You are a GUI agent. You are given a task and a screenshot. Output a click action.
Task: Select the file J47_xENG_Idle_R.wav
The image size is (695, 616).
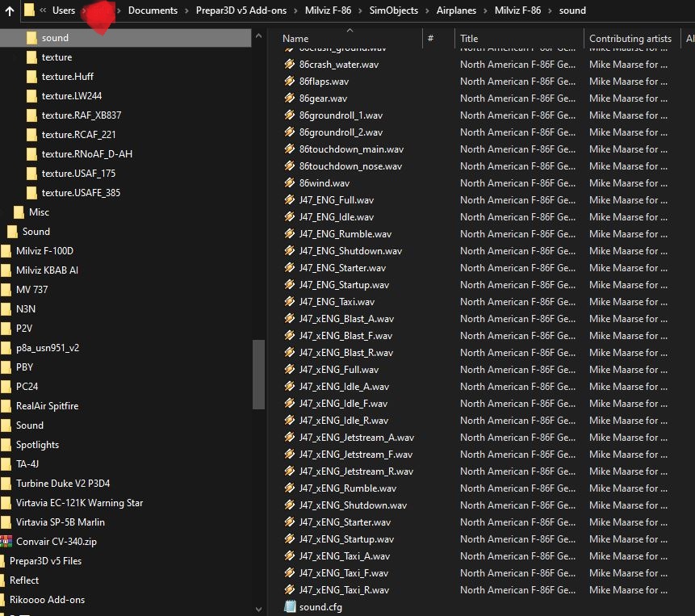click(344, 420)
